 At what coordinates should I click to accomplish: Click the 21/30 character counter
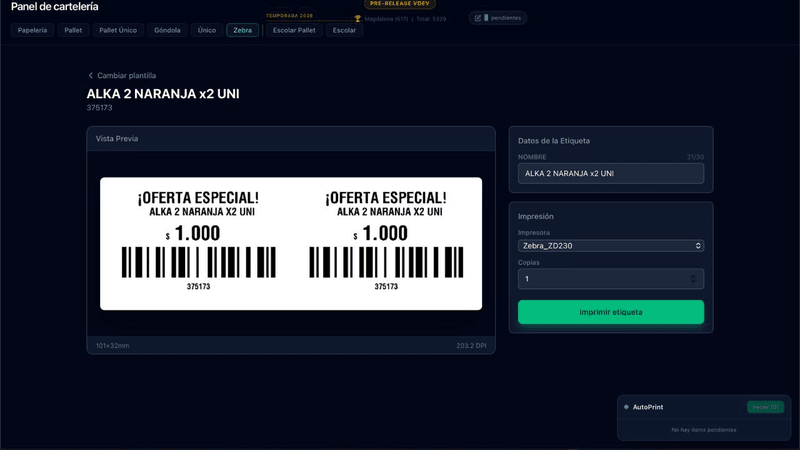click(x=695, y=157)
